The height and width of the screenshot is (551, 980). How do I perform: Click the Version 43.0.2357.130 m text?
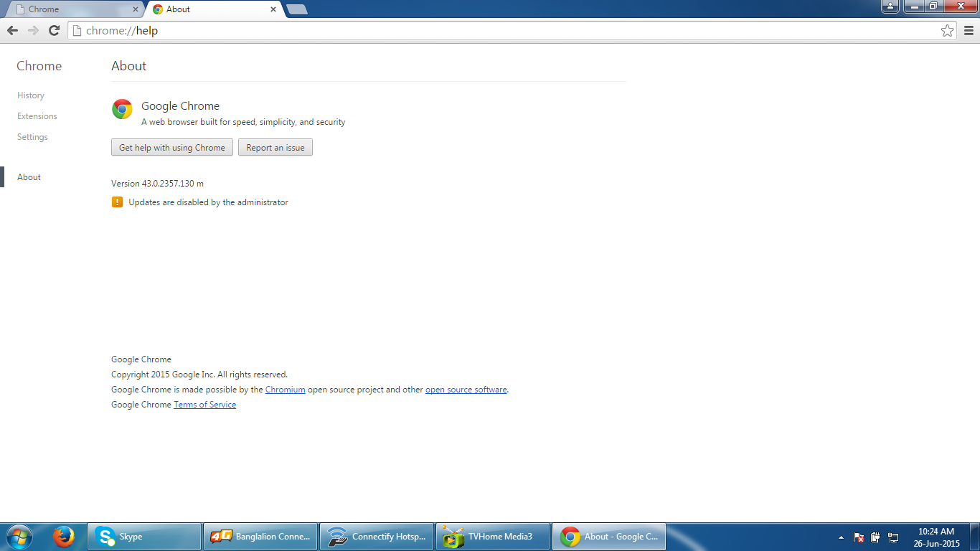click(x=157, y=184)
